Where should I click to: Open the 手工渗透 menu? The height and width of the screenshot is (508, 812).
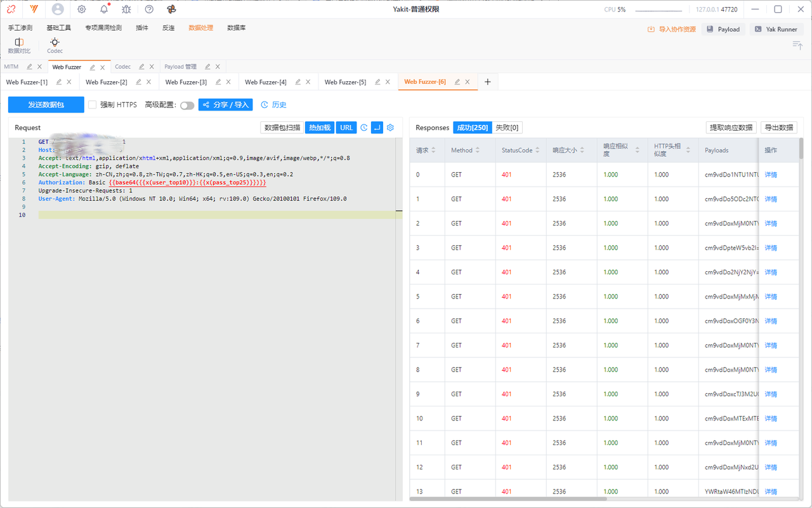click(20, 28)
